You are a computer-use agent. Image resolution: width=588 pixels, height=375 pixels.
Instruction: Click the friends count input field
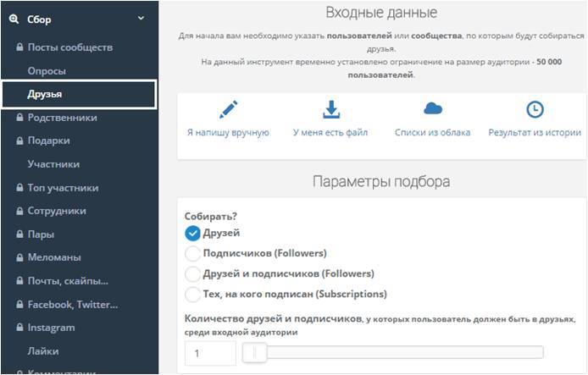210,353
